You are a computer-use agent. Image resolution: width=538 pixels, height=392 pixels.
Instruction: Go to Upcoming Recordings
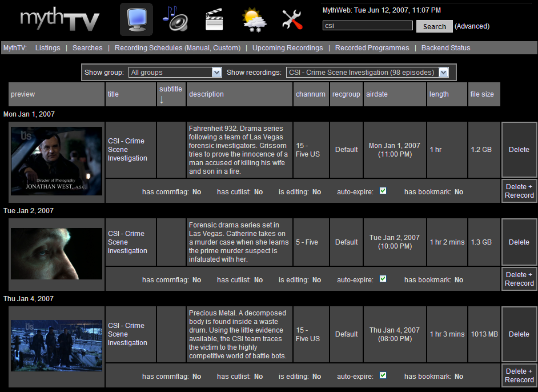[287, 47]
